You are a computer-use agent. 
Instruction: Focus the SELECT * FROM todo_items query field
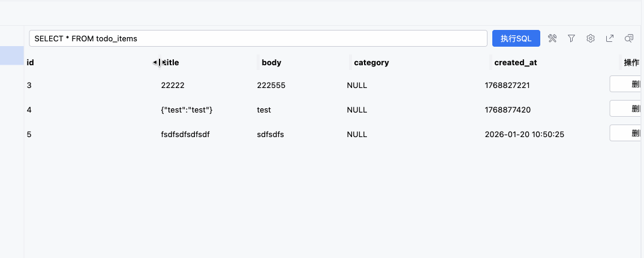(x=258, y=38)
